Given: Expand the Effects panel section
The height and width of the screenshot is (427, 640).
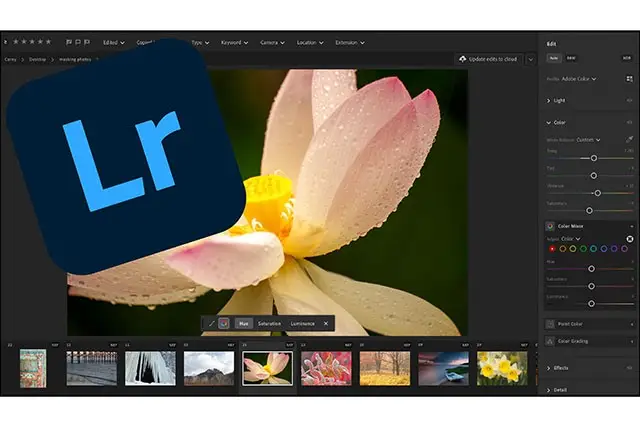Looking at the screenshot, I should [549, 368].
